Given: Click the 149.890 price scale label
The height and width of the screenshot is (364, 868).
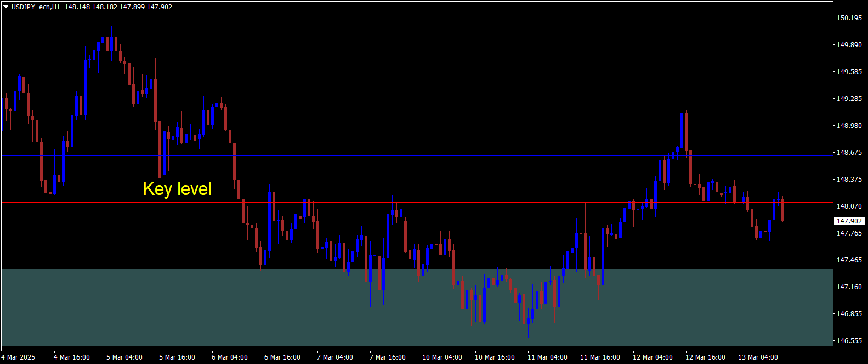Looking at the screenshot, I should pos(849,45).
